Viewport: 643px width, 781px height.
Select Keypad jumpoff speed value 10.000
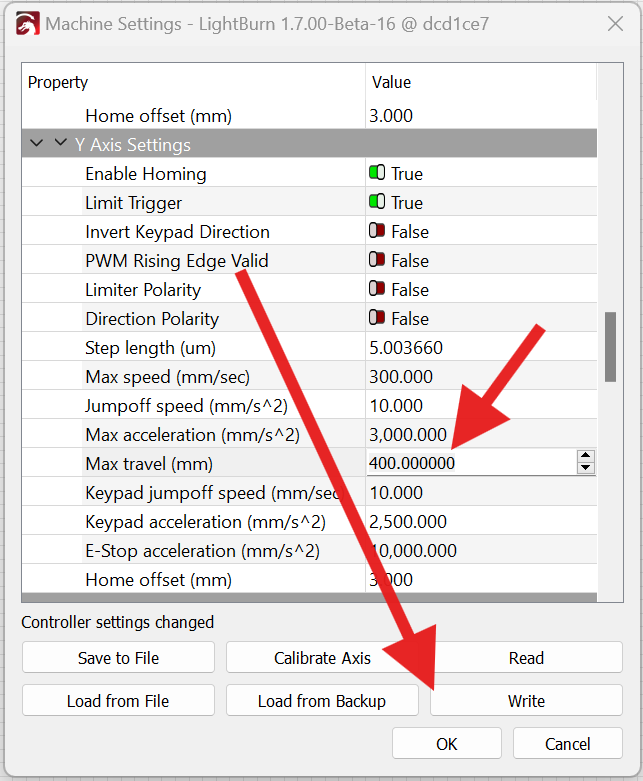pyautogui.click(x=396, y=493)
